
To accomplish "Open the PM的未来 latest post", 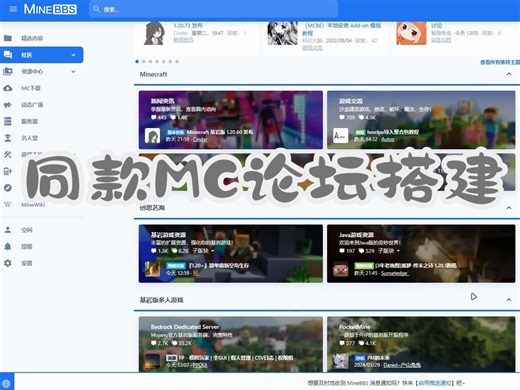I will [378, 358].
